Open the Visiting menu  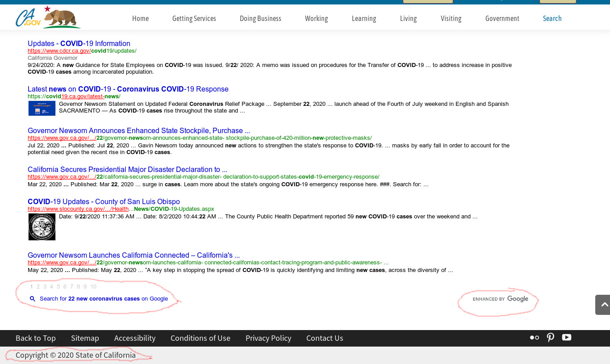tap(451, 18)
